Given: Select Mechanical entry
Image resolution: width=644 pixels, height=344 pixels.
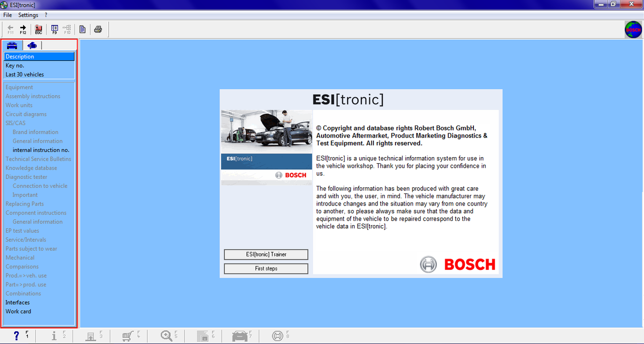Looking at the screenshot, I should [20, 258].
